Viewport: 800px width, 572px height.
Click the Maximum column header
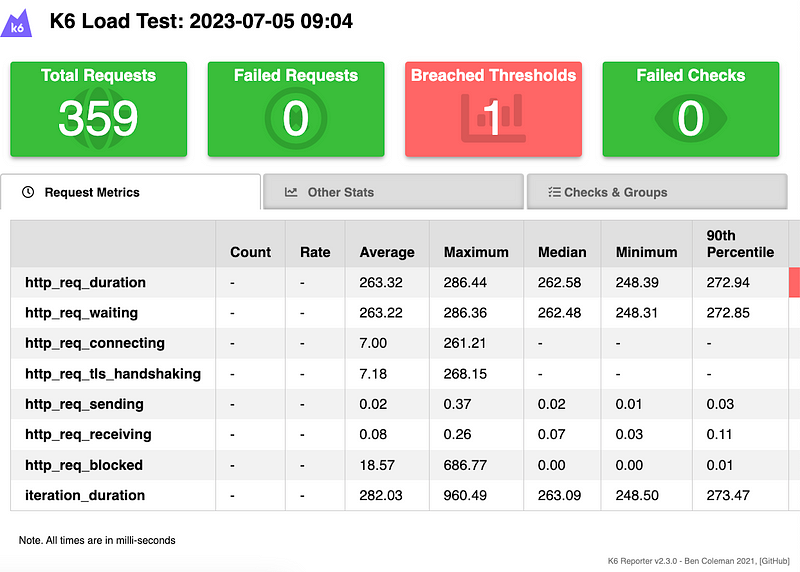tap(476, 252)
